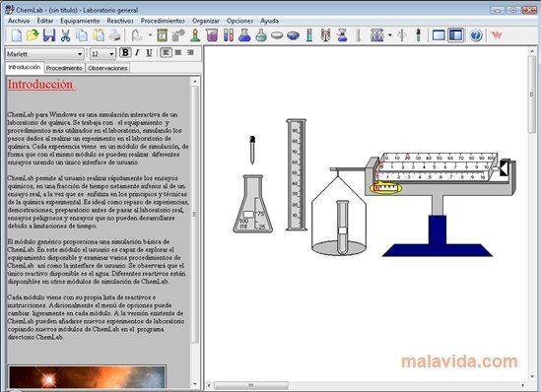Screen dimensions: 541x392
Task: Open the font size 12 dropdown
Action: tap(111, 54)
